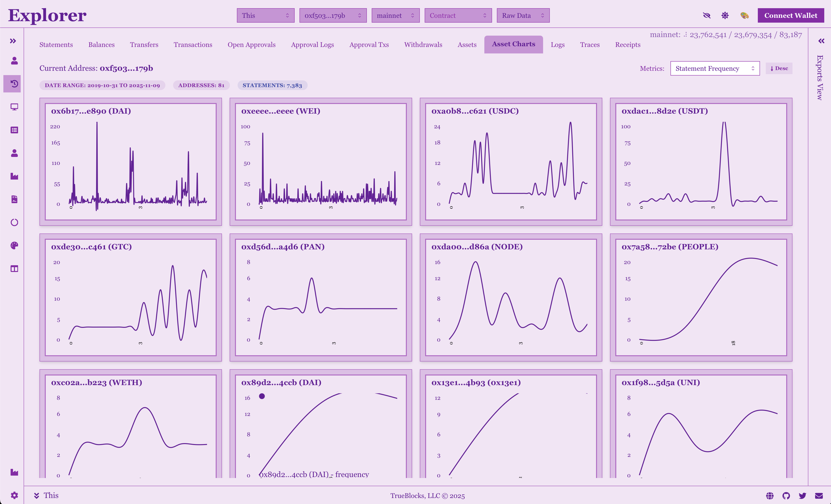Open the Receipts tab

[628, 45]
